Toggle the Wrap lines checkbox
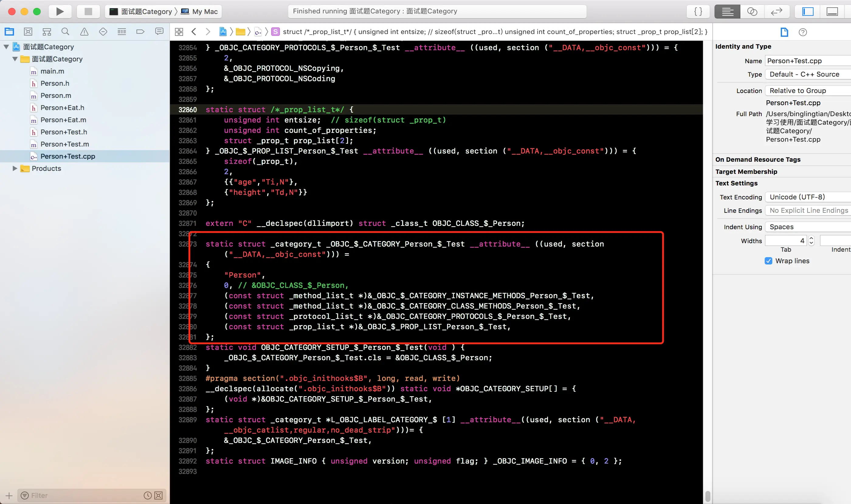This screenshot has height=504, width=851. (x=768, y=261)
